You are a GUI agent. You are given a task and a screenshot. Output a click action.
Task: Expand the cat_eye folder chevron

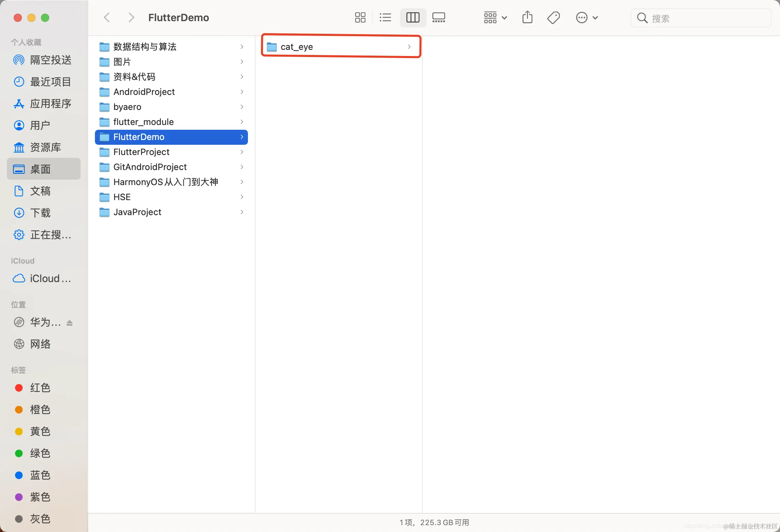(x=409, y=47)
